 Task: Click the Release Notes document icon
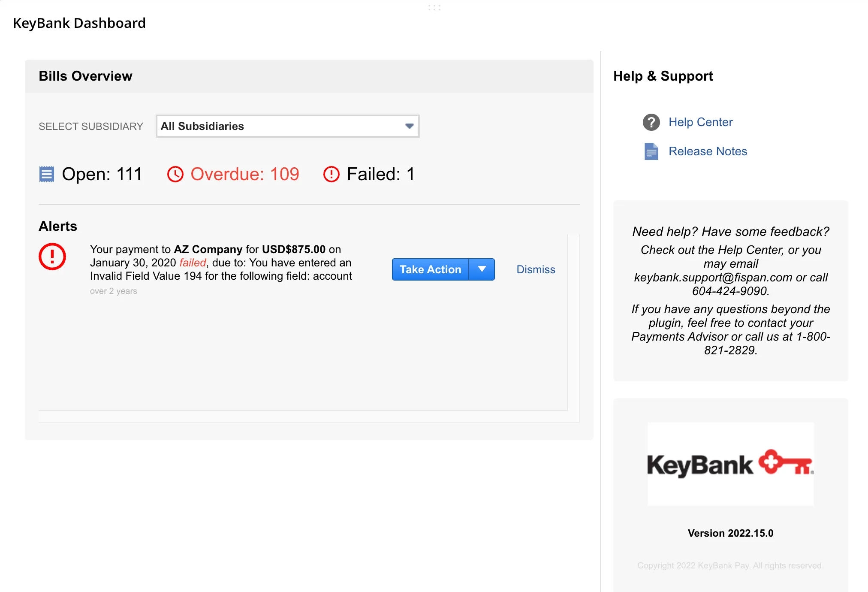pyautogui.click(x=651, y=151)
